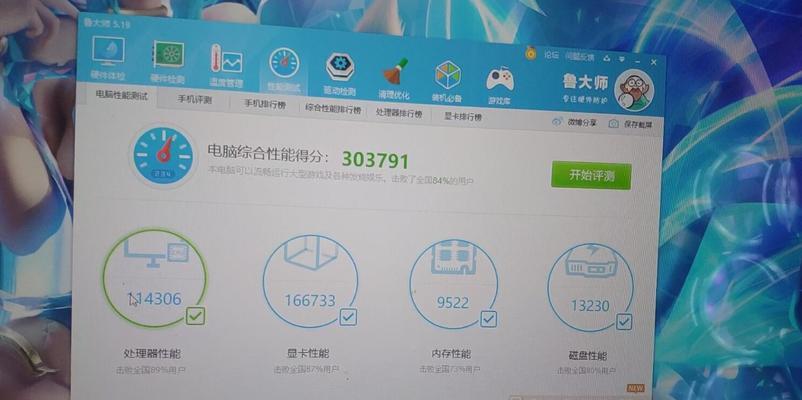
Task: Open the 处理器排行榜 tab
Action: [x=399, y=113]
